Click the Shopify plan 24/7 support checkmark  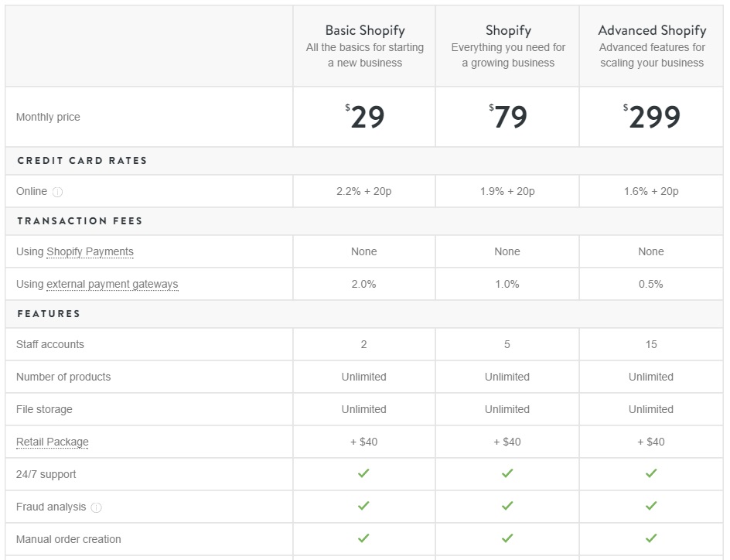point(507,473)
